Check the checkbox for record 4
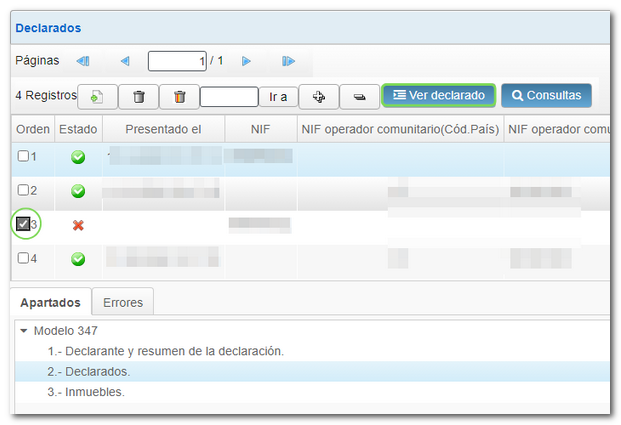This screenshot has width=621, height=425. pyautogui.click(x=24, y=258)
